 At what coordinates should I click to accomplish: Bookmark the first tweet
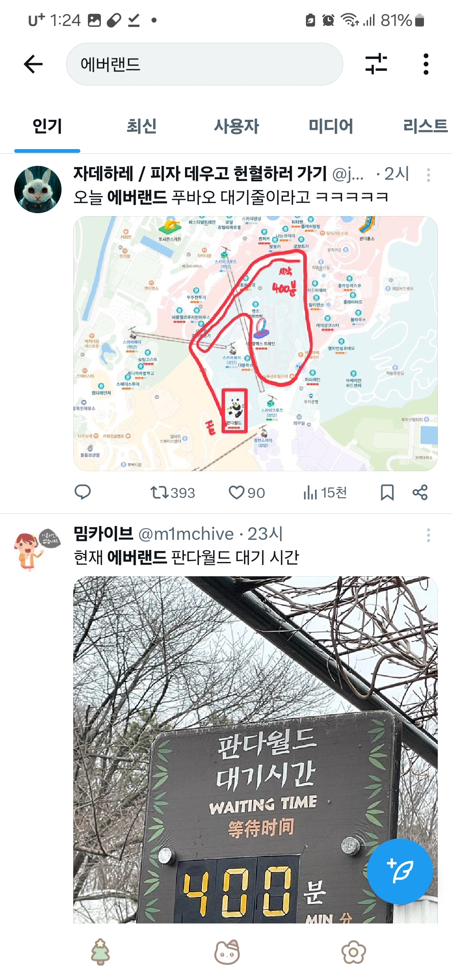click(x=387, y=493)
